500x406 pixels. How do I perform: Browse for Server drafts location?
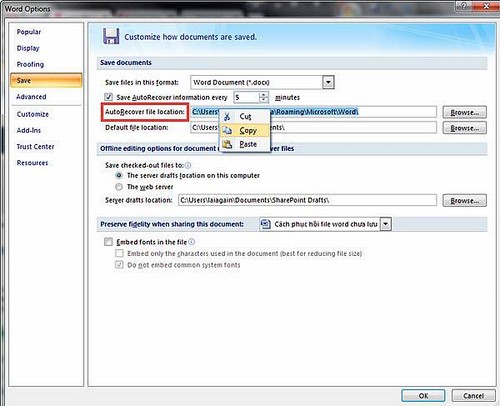[464, 201]
